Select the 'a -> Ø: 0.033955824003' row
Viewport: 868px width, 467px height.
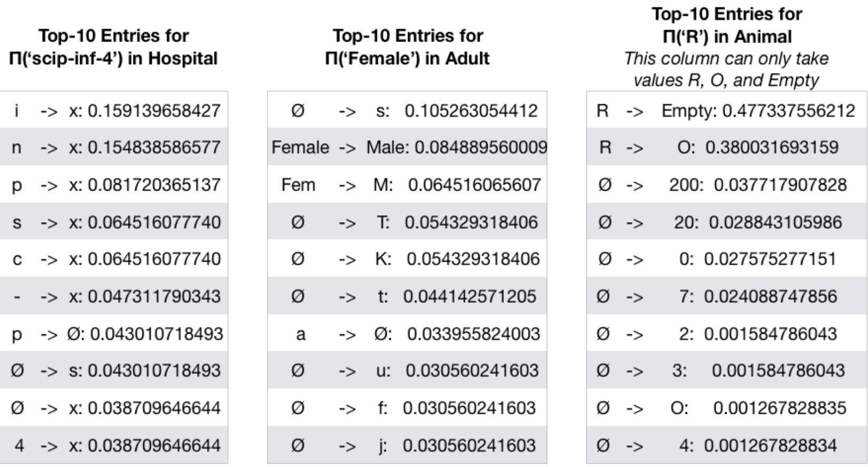click(x=407, y=333)
